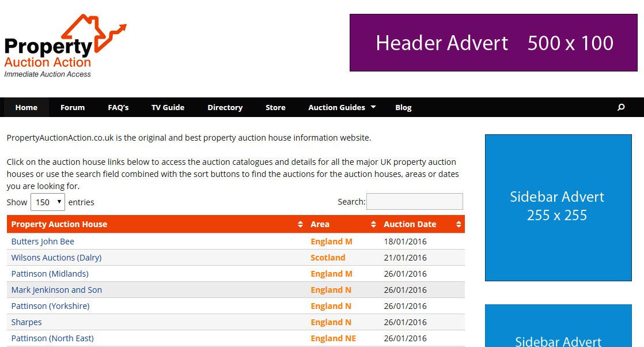The height and width of the screenshot is (347, 644).
Task: Click the Property Auction Action logo
Action: pos(65,46)
